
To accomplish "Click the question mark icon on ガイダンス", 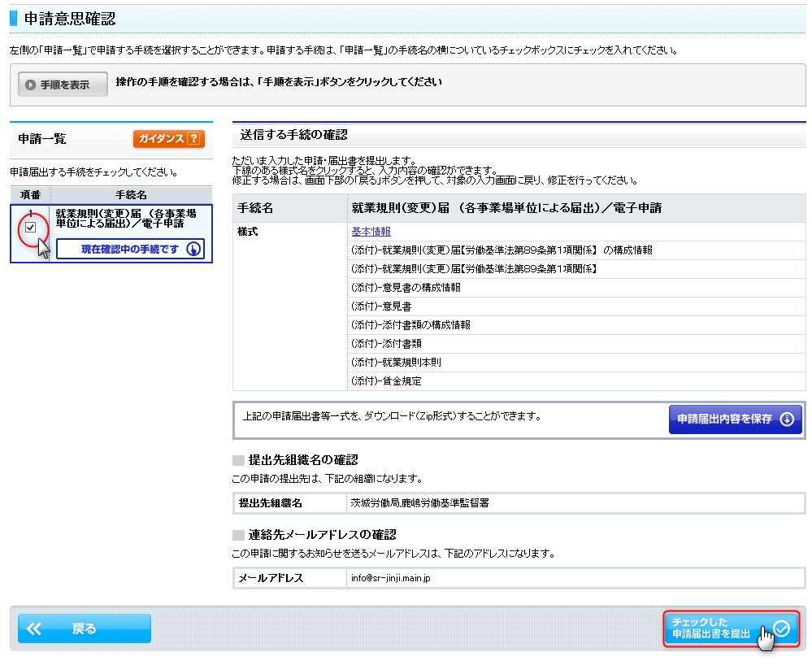I will coord(193,139).
